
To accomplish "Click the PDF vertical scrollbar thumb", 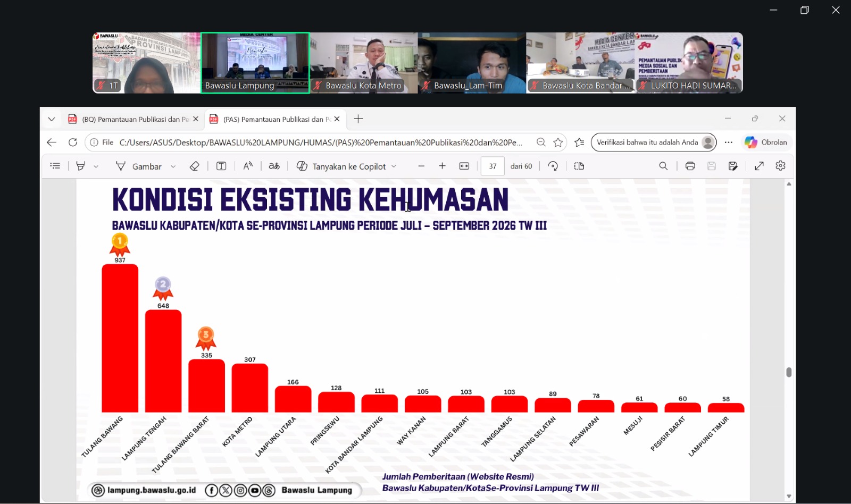I will 789,372.
